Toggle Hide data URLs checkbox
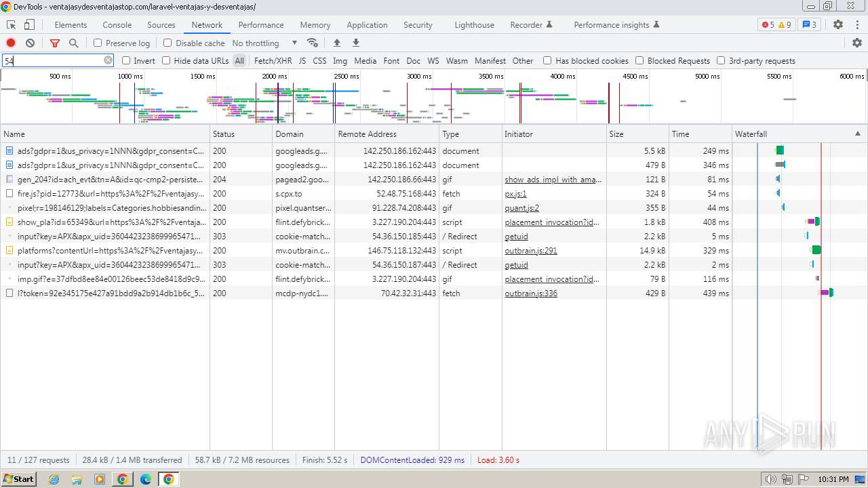The width and height of the screenshot is (868, 488). click(166, 60)
